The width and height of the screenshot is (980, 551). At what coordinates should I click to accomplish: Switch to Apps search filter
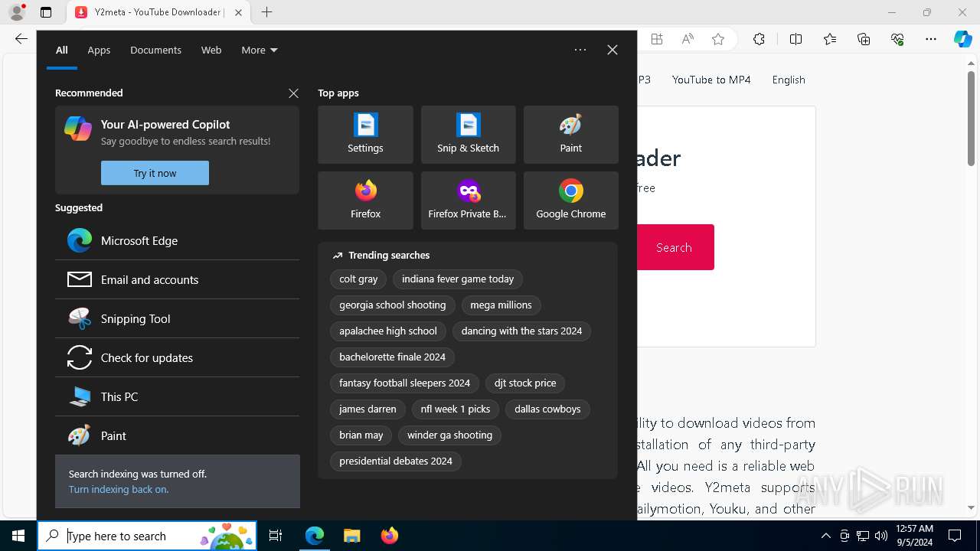click(99, 50)
